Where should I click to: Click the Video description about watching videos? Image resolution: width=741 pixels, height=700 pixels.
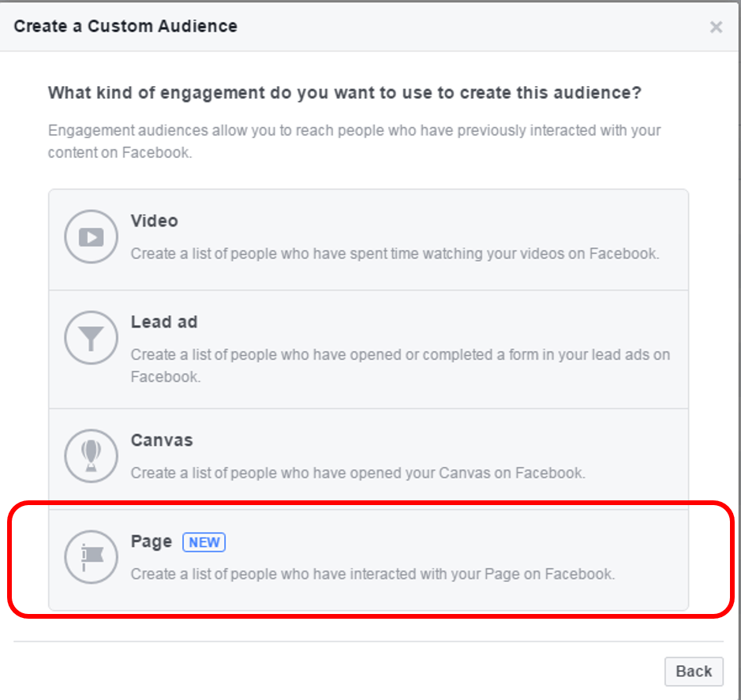(395, 254)
